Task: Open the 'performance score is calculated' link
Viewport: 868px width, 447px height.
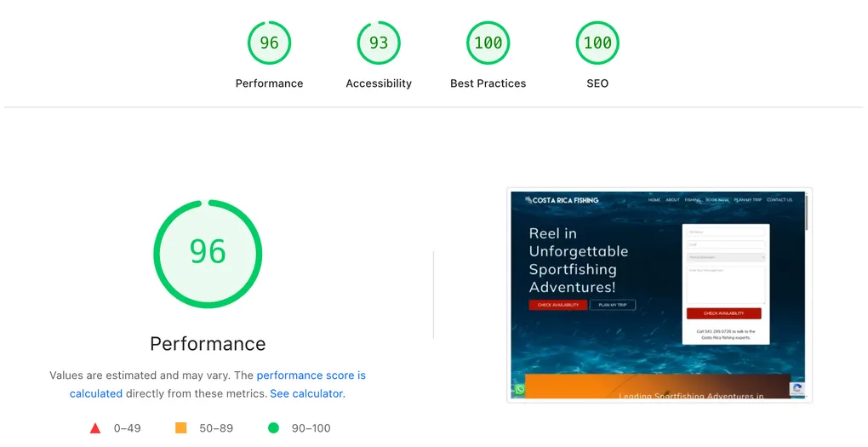Action: (218, 384)
